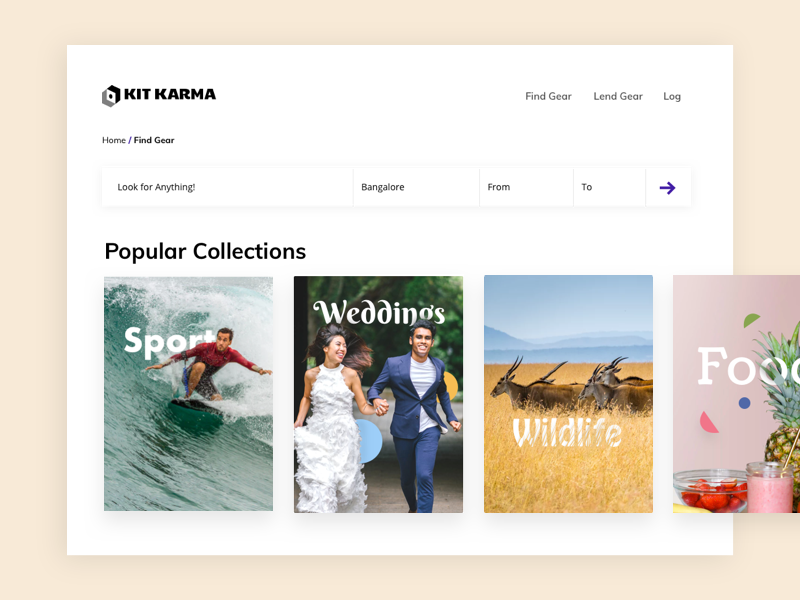Click the KIT KARMA wordmark text

point(170,94)
